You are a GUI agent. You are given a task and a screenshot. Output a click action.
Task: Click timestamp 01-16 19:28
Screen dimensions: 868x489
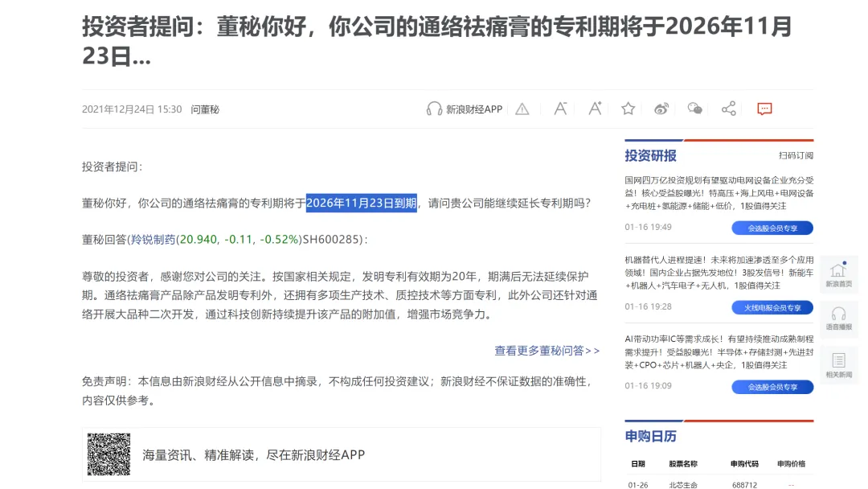click(x=648, y=306)
